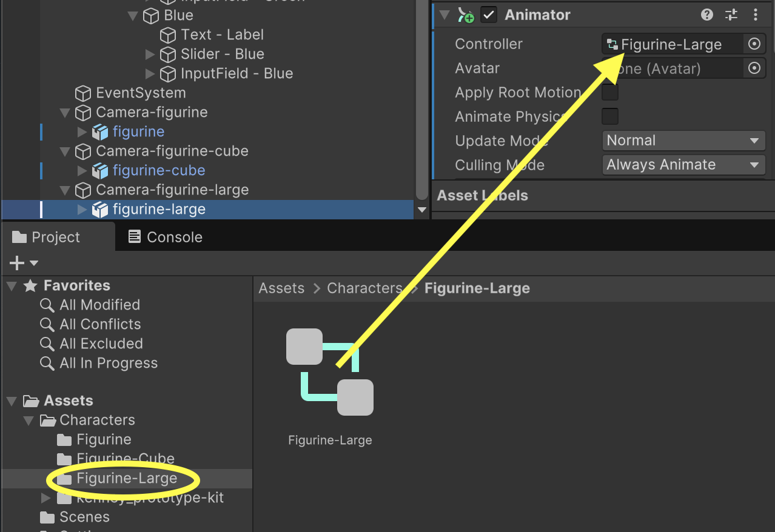Screen dimensions: 775x532
Task: Click the plus icon to create asset
Action: point(18,263)
